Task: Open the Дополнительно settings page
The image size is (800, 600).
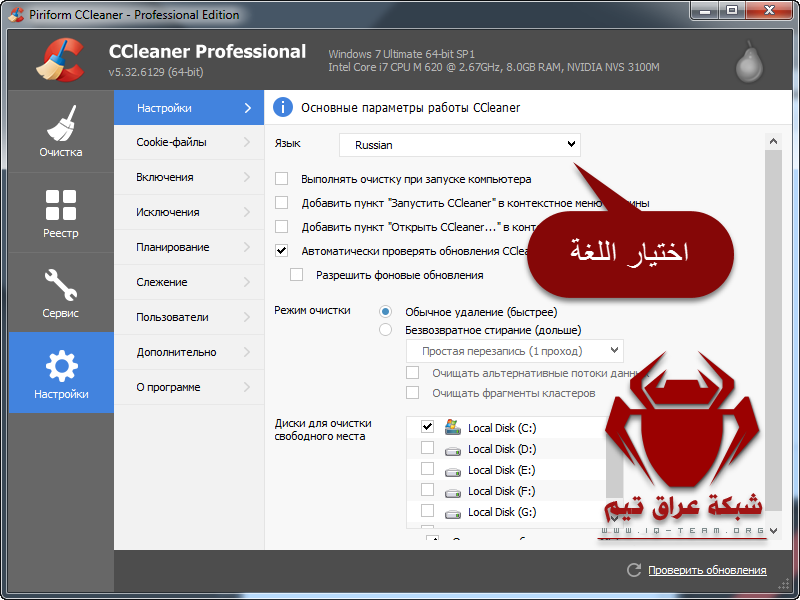Action: tap(189, 352)
